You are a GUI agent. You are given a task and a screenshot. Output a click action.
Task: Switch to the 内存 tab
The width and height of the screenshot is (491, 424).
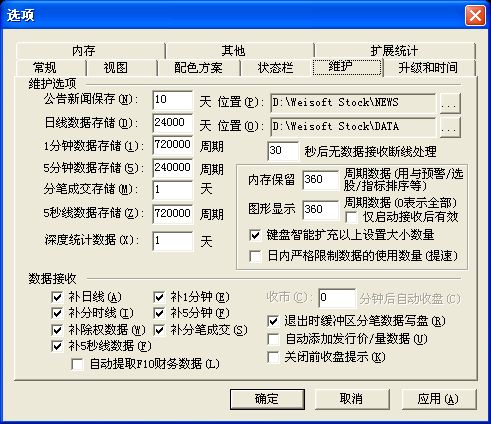(90, 51)
